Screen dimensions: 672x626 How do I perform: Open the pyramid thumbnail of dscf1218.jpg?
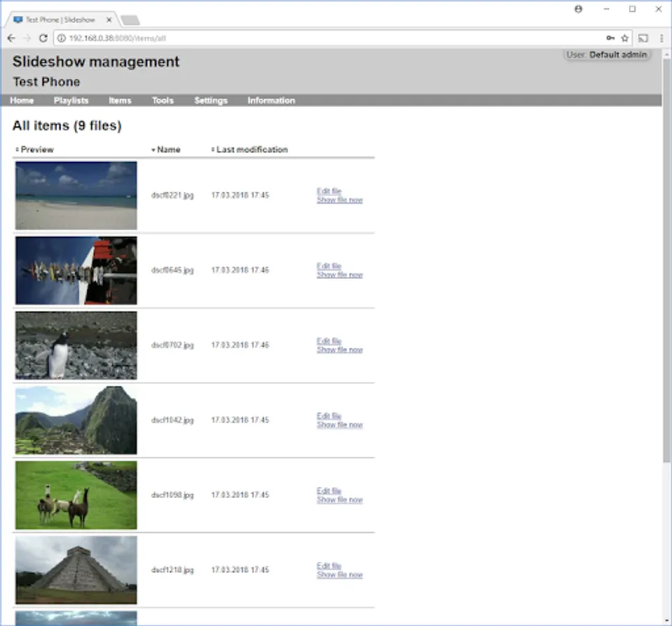[x=77, y=570]
